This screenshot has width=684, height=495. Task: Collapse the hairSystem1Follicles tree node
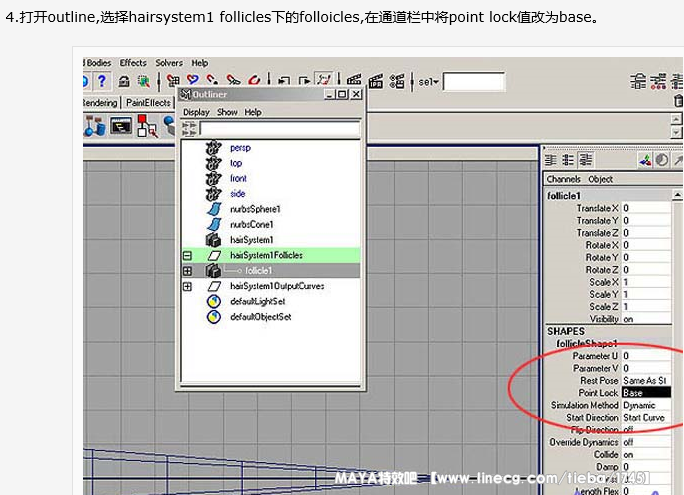point(187,256)
